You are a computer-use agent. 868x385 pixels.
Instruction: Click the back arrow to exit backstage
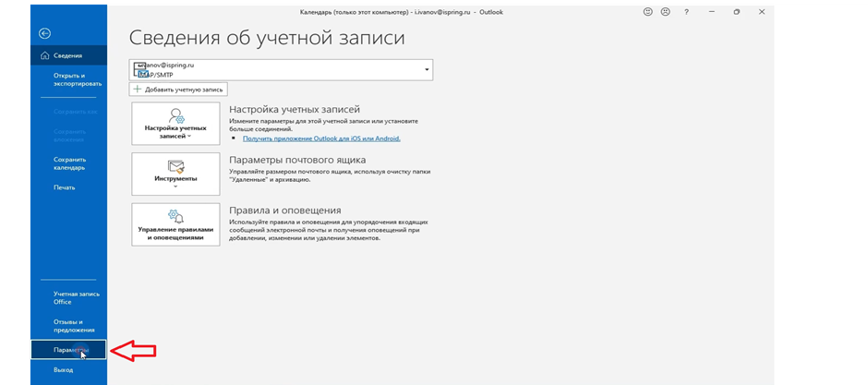click(44, 33)
